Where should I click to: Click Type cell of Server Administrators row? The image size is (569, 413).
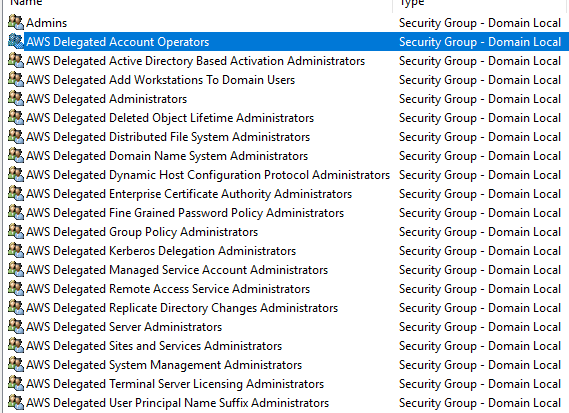coord(480,327)
